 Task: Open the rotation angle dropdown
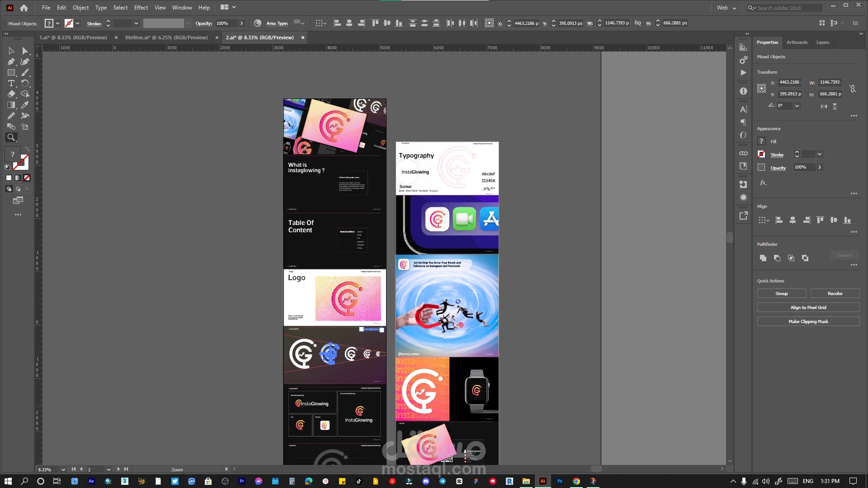[x=797, y=106]
